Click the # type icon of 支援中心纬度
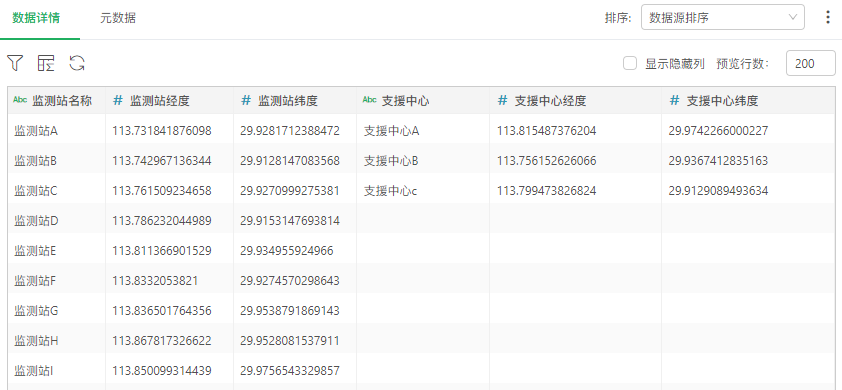The width and height of the screenshot is (842, 390). point(674,100)
